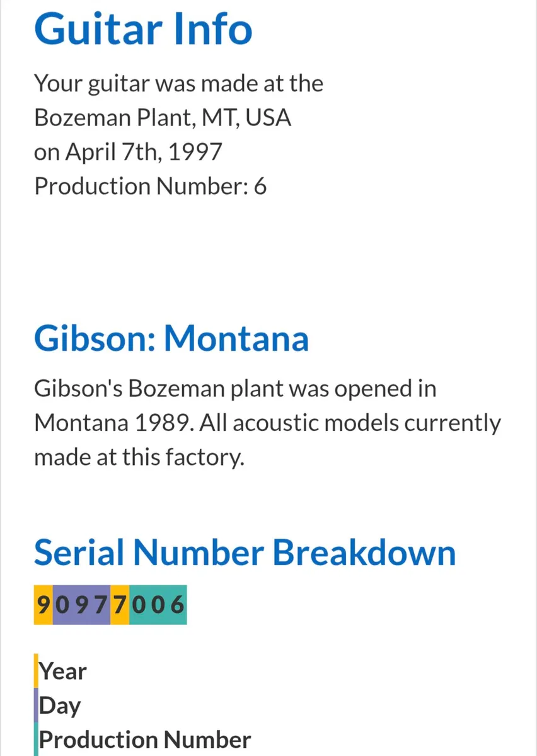Click the teal bar beside Production Number legend
Screen dimensions: 537x756
pos(36,740)
